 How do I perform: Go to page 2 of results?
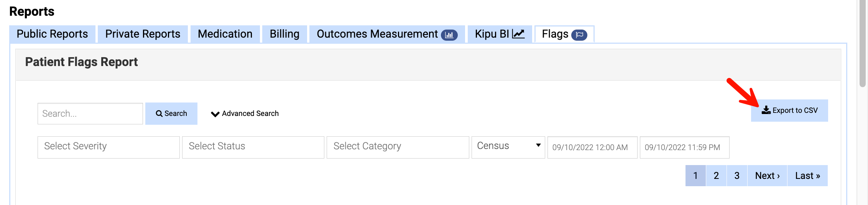716,176
